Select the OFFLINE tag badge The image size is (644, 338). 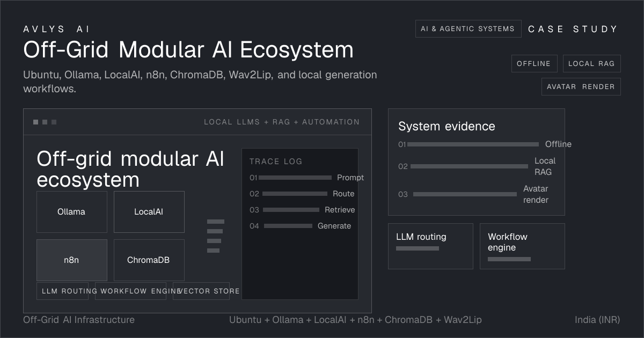[534, 63]
